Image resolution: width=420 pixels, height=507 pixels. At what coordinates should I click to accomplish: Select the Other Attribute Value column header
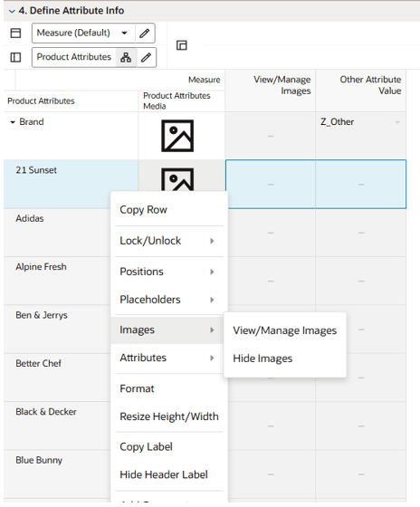coord(361,91)
